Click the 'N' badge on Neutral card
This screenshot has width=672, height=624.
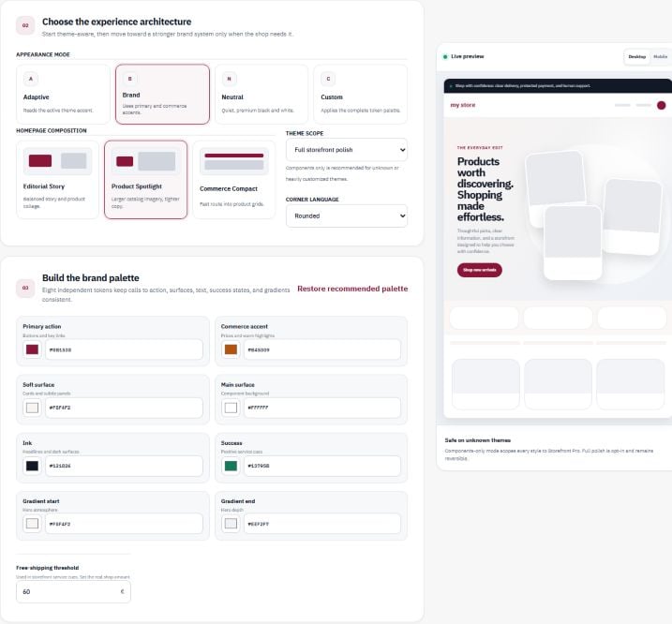[229, 79]
